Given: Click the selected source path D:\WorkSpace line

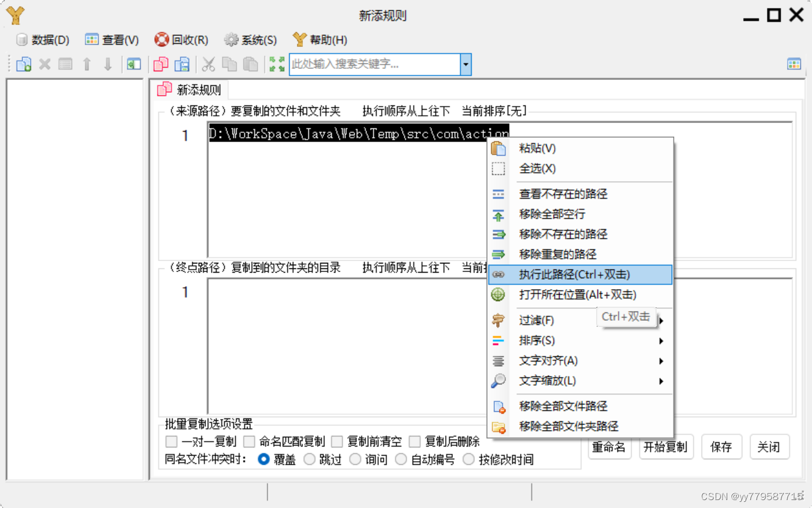Looking at the screenshot, I should [358, 134].
